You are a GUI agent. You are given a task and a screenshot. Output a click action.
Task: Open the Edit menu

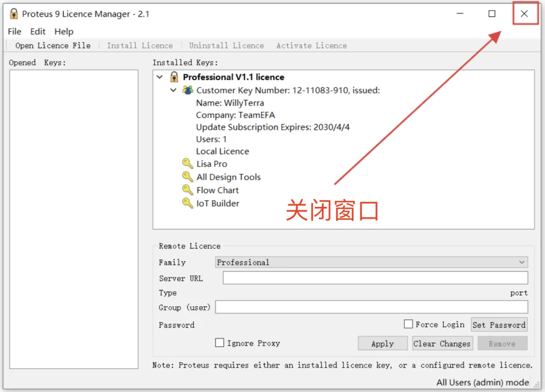tap(38, 32)
